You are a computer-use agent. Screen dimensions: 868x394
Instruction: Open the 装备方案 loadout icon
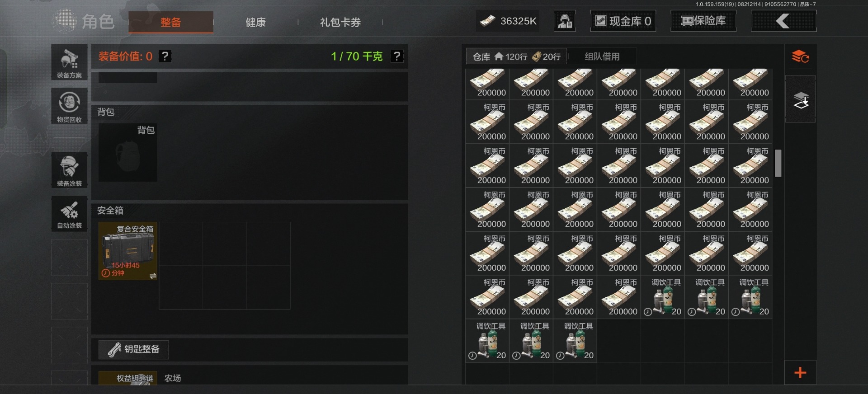point(69,62)
